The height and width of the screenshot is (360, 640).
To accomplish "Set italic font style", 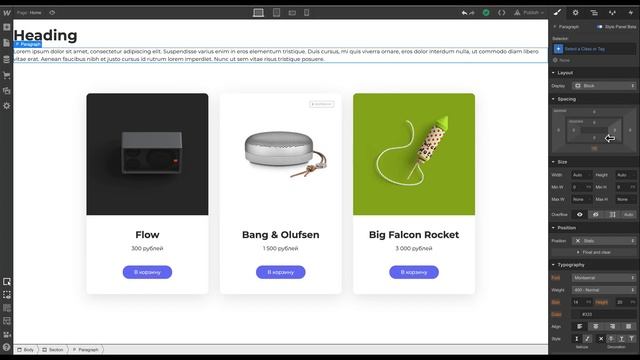I will point(587,339).
